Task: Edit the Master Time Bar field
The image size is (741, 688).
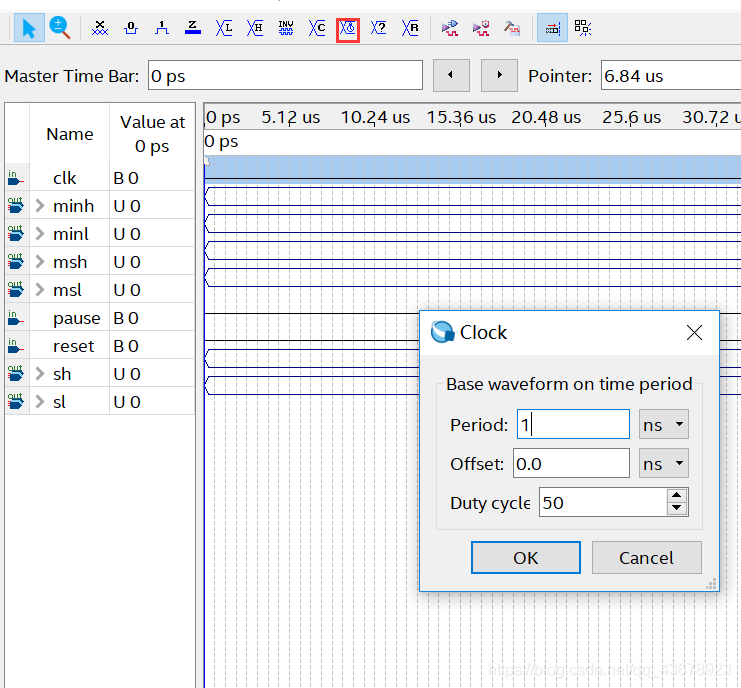Action: (285, 75)
